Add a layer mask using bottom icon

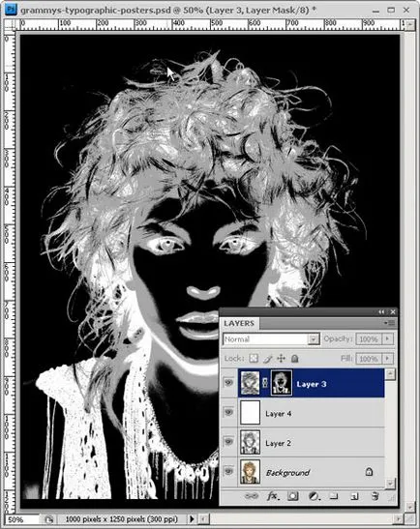[x=292, y=496]
